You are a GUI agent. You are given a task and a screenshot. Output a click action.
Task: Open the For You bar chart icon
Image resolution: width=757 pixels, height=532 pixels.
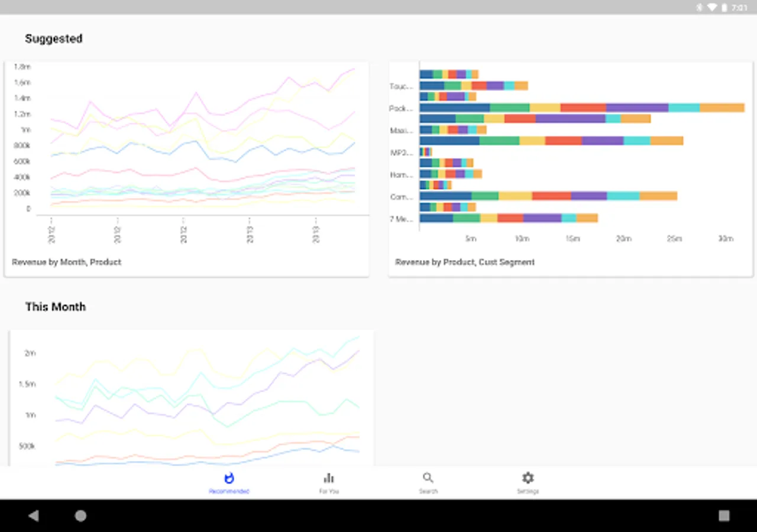click(329, 478)
